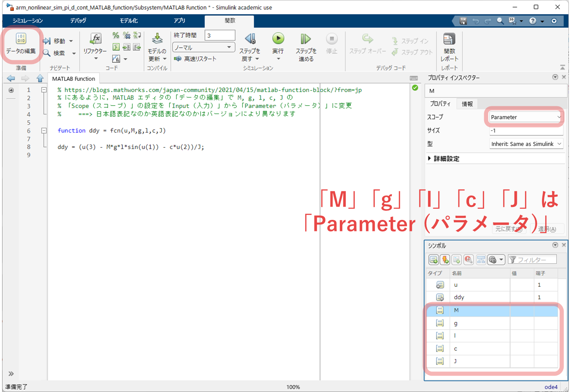This screenshot has width=572, height=392.
Task: Switch to the モデル化 tab
Action: tap(129, 21)
